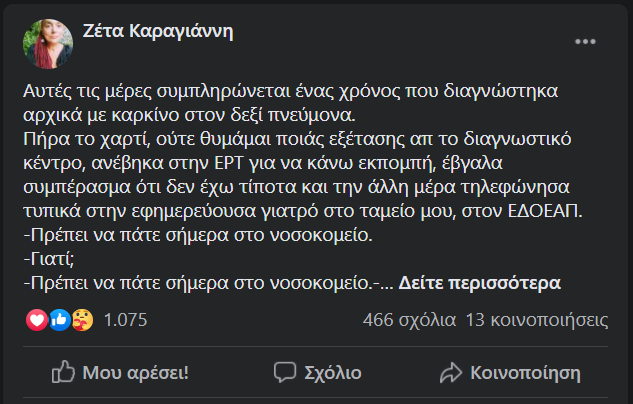Click Ζέτα Καραγιάννη's profile picture

pyautogui.click(x=48, y=44)
